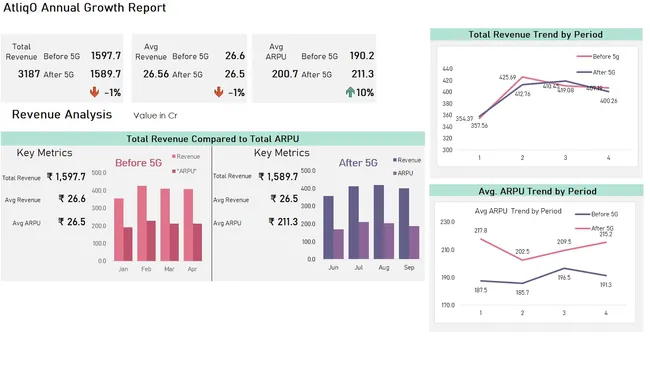Screen dimensions: 650x366
Task: Click the red down arrow in Avg Revenue card
Action: pos(218,92)
